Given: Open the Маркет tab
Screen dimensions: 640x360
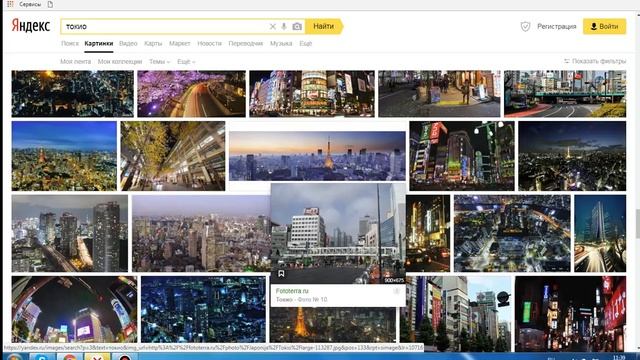Looking at the screenshot, I should [180, 43].
